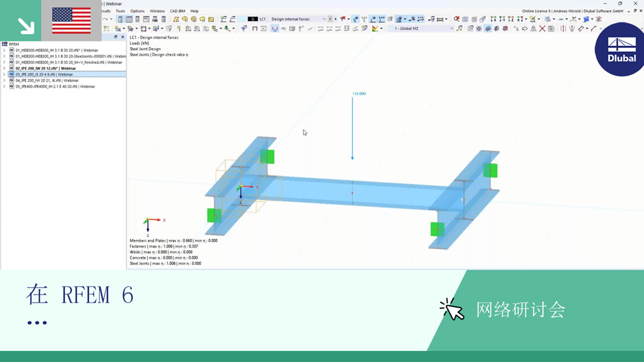Click the redo arrow icon
The image size is (644, 362).
pos(105,19)
